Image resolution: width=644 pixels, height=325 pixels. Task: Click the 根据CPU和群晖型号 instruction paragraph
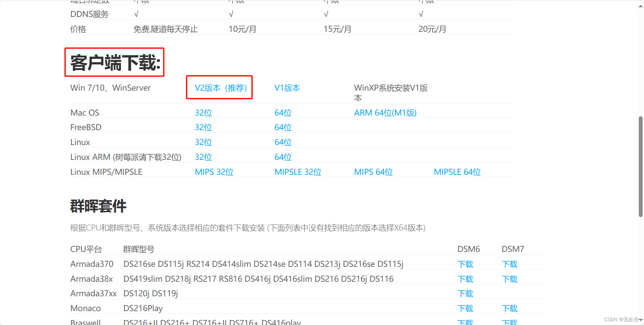coord(248,228)
